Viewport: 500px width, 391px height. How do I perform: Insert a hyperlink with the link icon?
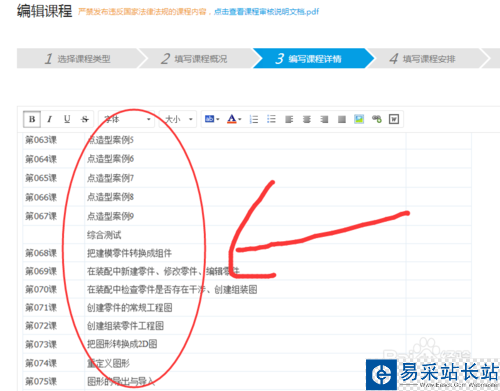click(377, 119)
